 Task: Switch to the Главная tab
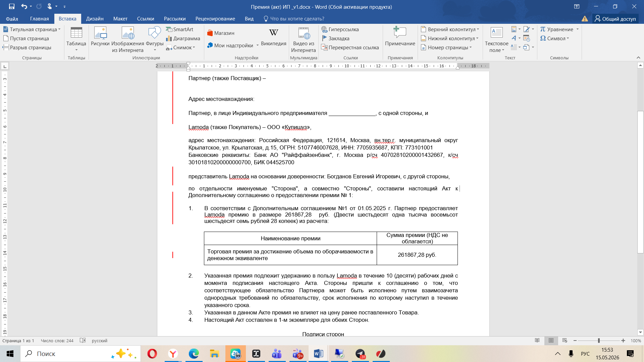click(x=40, y=19)
